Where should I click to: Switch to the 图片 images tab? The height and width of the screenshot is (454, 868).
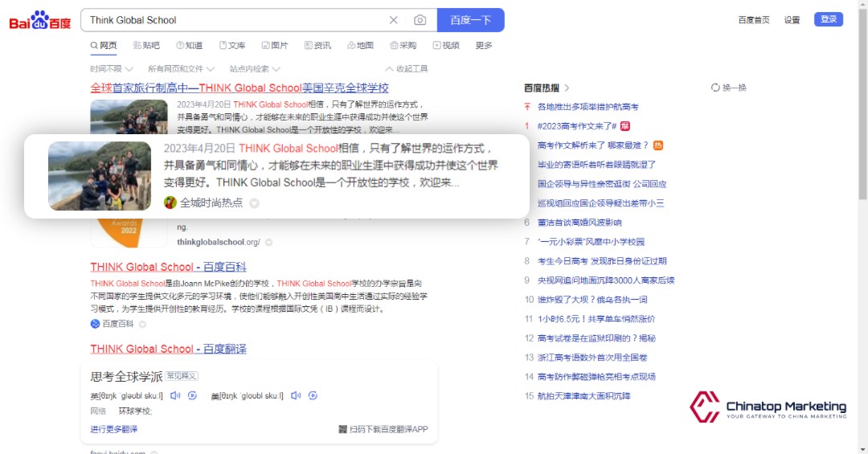(x=274, y=46)
